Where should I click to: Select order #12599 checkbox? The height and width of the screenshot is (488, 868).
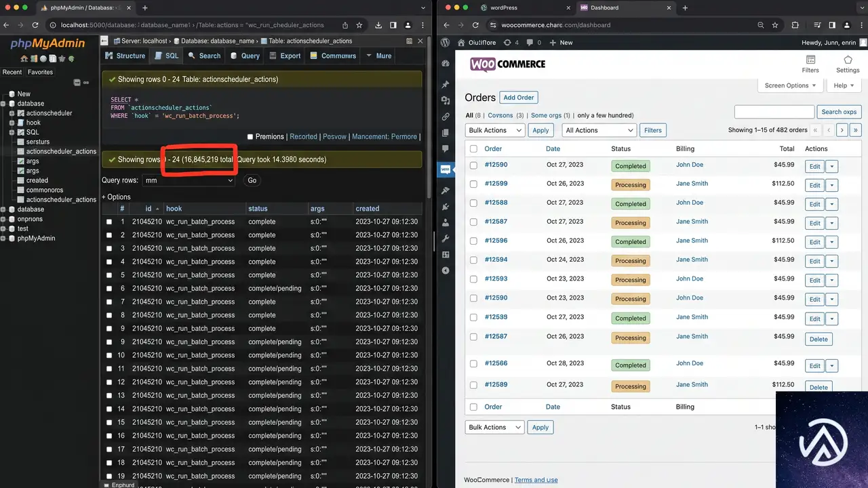tap(473, 184)
